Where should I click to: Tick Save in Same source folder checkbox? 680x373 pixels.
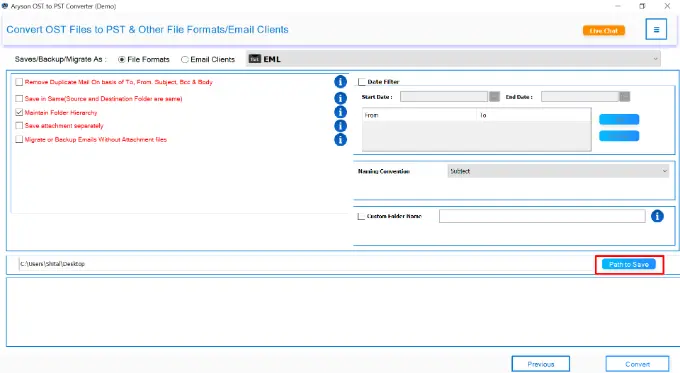tap(19, 98)
